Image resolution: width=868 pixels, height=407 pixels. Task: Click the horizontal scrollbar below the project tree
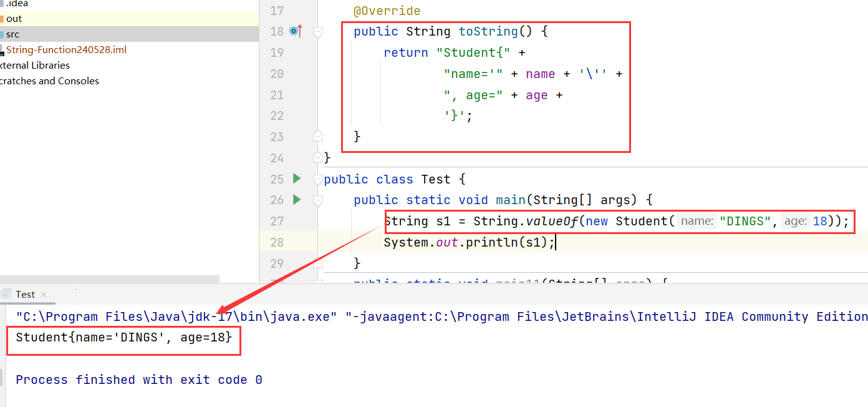pyautogui.click(x=109, y=280)
